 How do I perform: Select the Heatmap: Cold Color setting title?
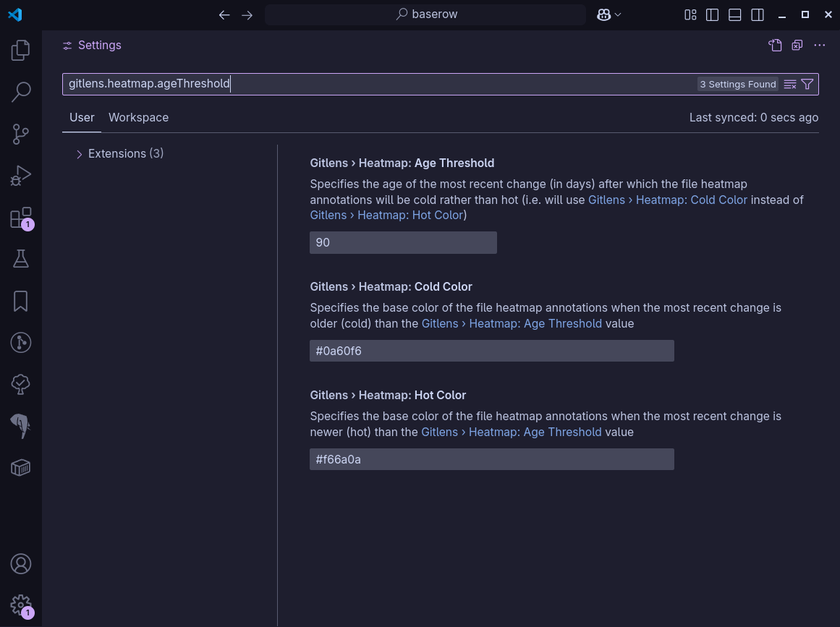[391, 286]
